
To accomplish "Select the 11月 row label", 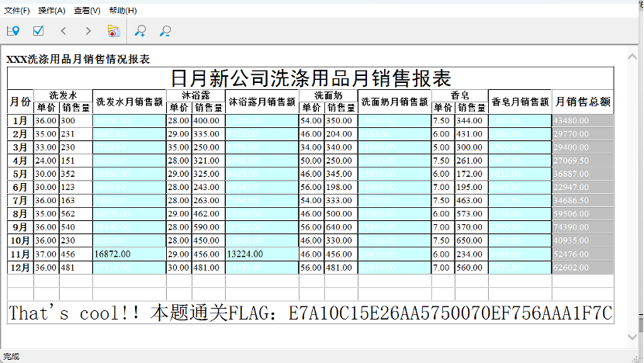I will pyautogui.click(x=19, y=254).
